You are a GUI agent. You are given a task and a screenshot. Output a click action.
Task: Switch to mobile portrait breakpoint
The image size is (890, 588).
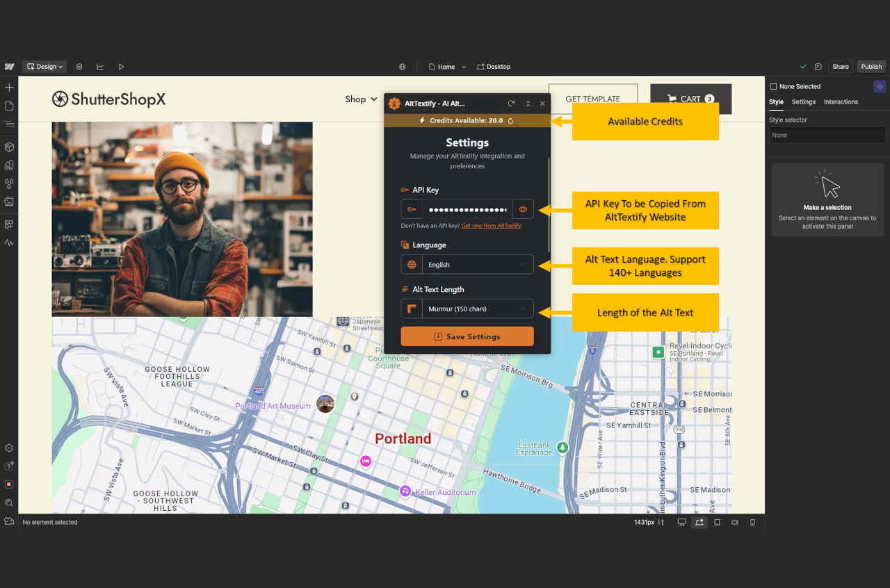click(x=752, y=522)
